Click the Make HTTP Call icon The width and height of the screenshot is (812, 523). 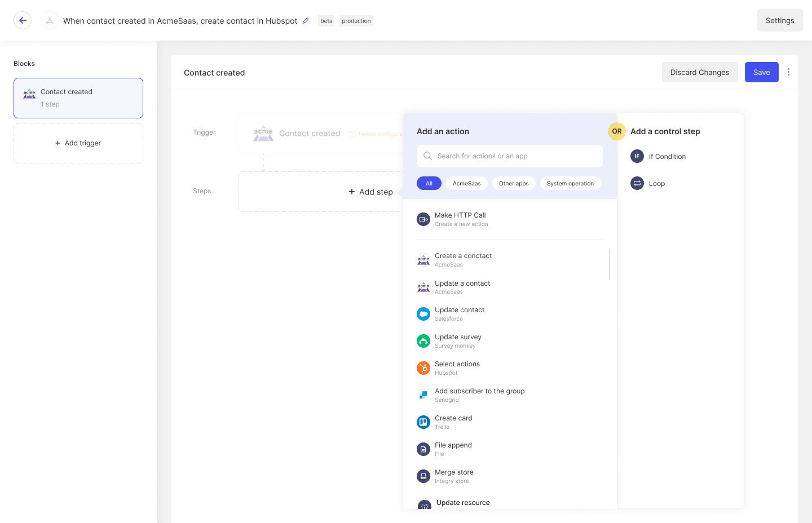pos(423,219)
